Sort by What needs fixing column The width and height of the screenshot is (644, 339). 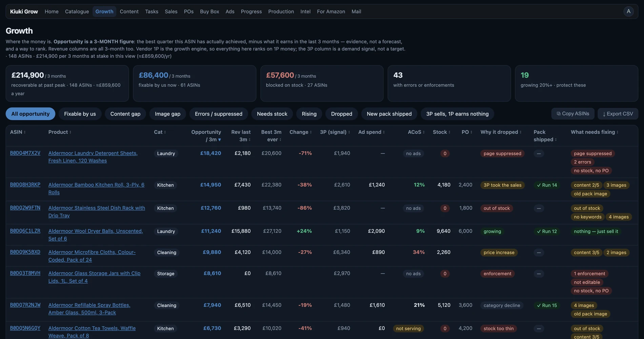(595, 132)
